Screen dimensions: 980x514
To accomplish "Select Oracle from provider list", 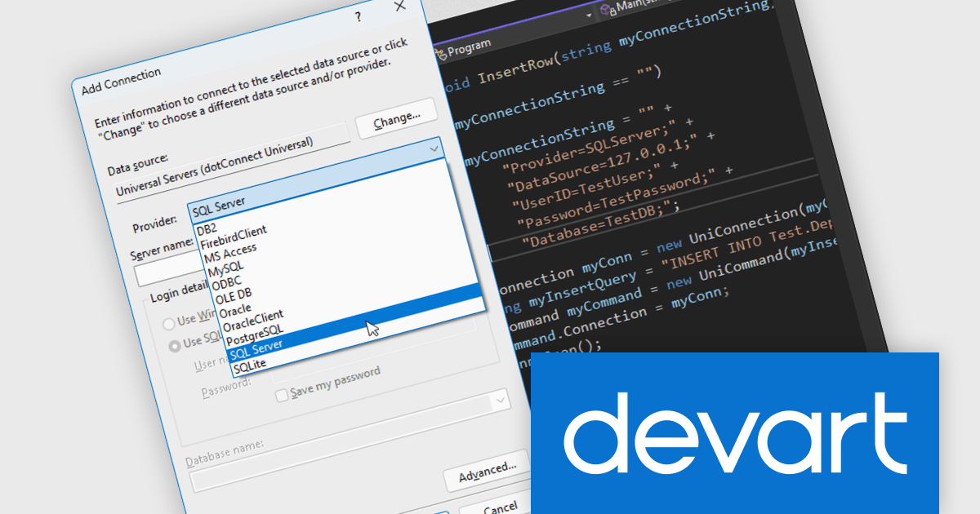I will [236, 312].
